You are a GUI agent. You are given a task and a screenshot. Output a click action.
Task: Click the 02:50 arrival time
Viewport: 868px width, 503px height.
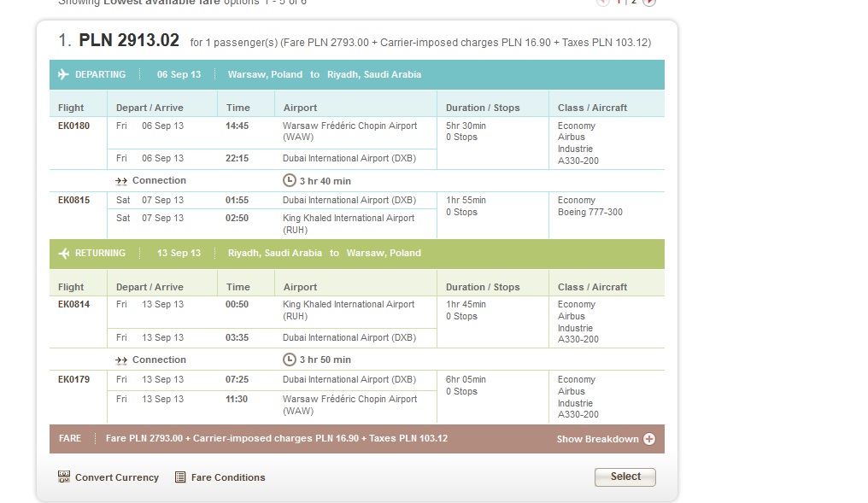(237, 218)
